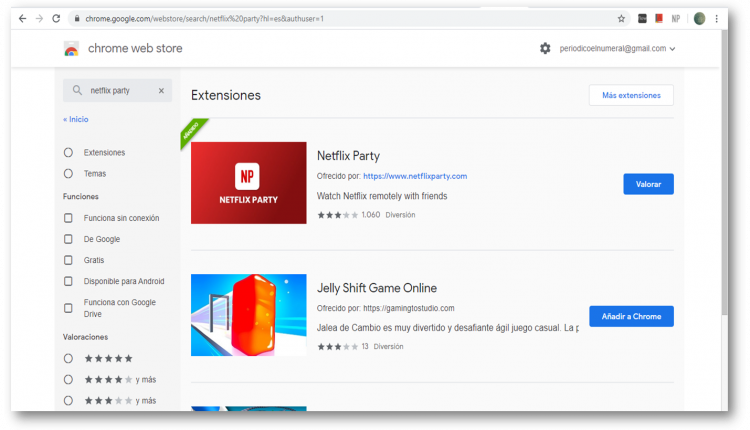Viewport: 750px width, 430px height.
Task: Clear the search box with the X
Action: [161, 91]
